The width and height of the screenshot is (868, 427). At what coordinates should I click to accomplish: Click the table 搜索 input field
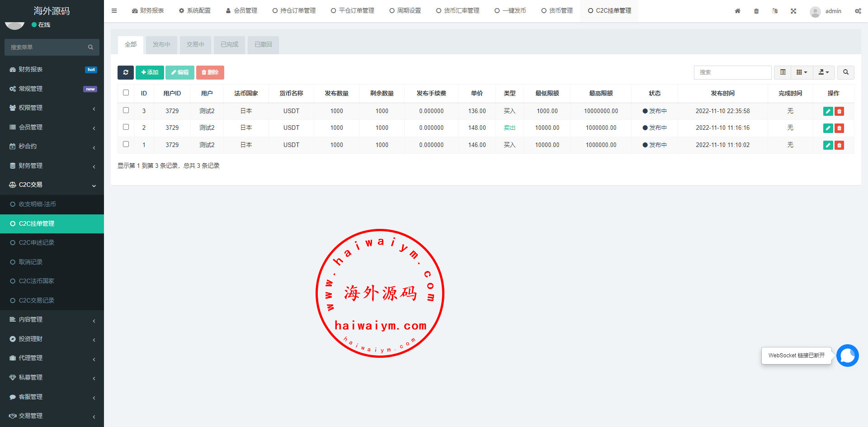pos(732,72)
